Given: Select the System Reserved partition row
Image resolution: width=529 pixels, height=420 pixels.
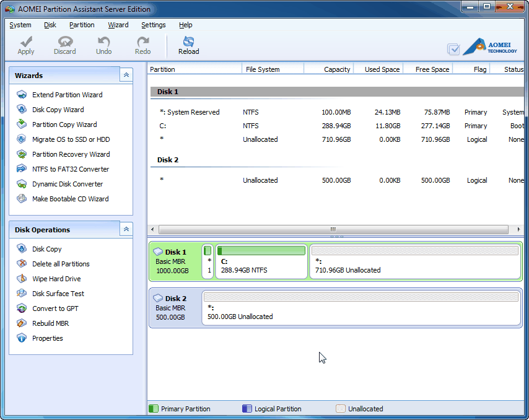Looking at the screenshot, I should click(337, 112).
